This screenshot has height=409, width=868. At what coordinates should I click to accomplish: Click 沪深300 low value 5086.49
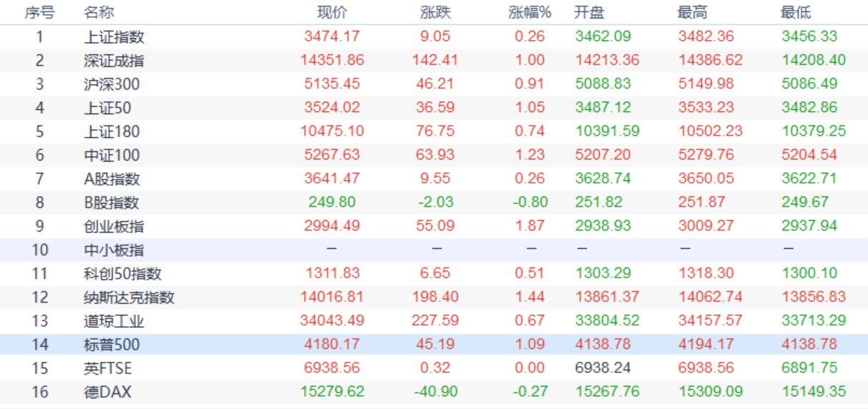click(809, 83)
